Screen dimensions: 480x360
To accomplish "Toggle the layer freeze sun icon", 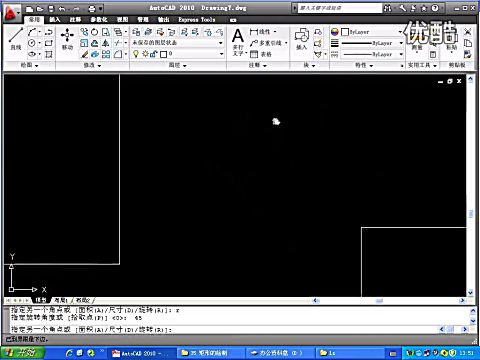I will coord(146,54).
